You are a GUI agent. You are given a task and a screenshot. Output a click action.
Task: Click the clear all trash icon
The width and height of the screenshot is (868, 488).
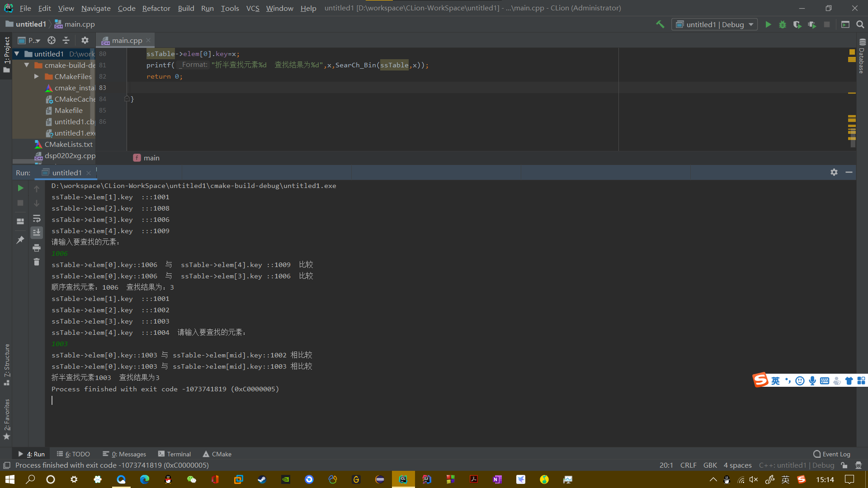[37, 262]
